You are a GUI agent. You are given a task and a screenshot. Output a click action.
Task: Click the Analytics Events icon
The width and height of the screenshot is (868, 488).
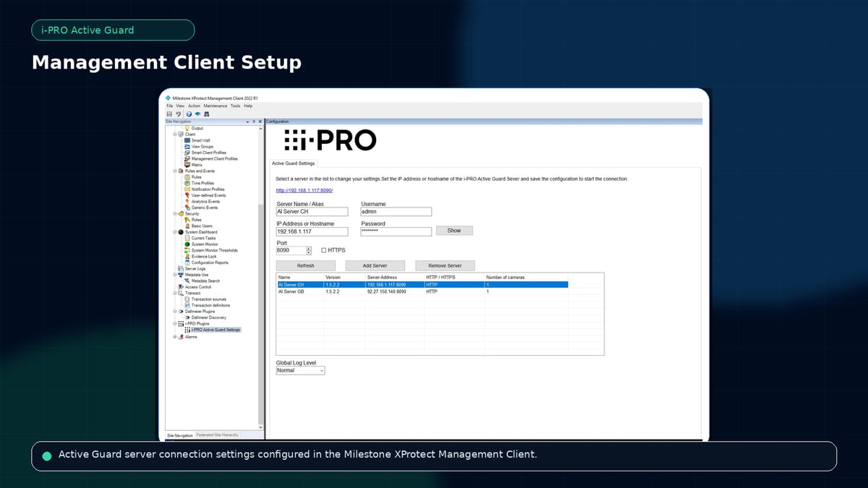click(x=187, y=202)
